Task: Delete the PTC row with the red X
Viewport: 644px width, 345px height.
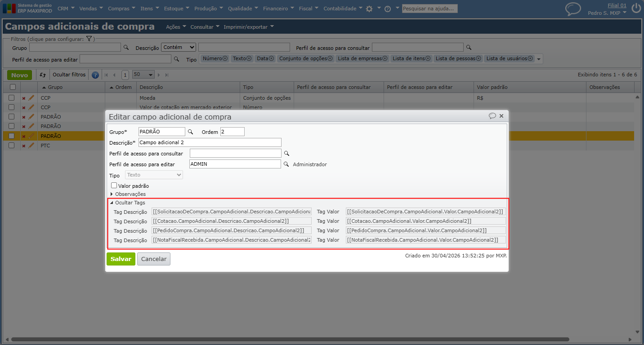Action: pyautogui.click(x=24, y=146)
